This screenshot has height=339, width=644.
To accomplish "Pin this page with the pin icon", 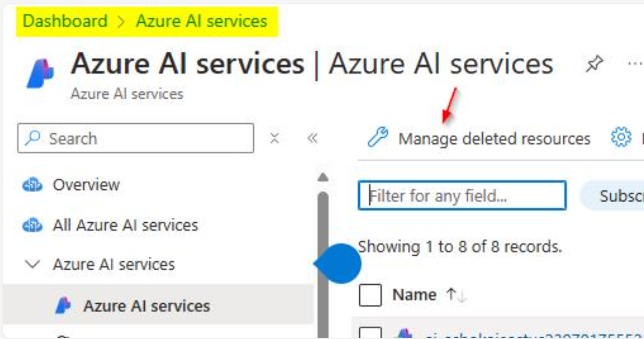I will point(594,64).
